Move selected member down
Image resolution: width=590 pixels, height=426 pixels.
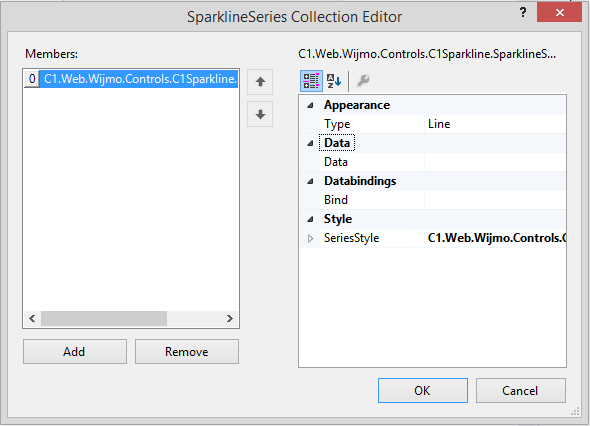click(260, 114)
